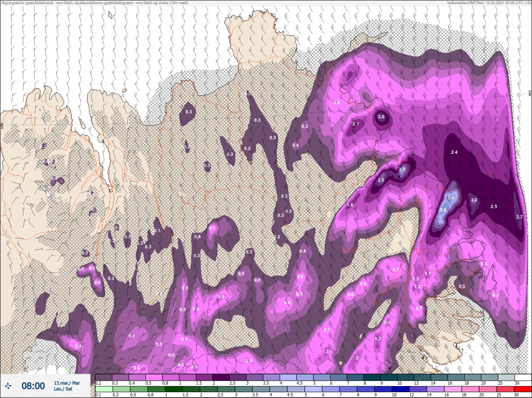
Task: Pick the bright red 30 swatch in lower legend
Action: pyautogui.click(x=523, y=390)
